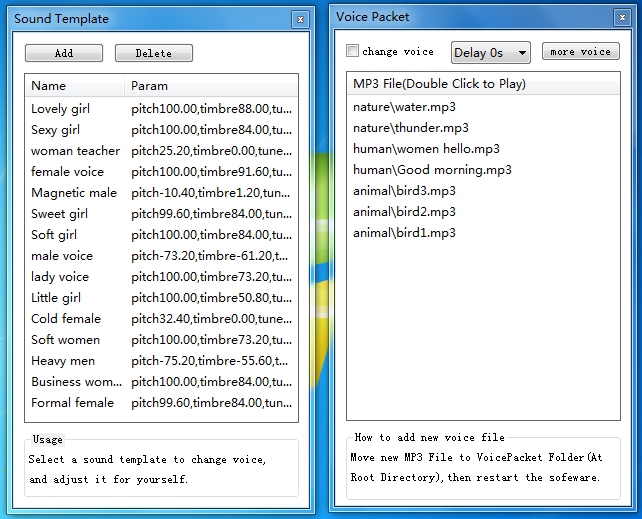Click param pitch100.00,timbre50.80 of Little girl
The width and height of the screenshot is (642, 519).
[x=211, y=298]
